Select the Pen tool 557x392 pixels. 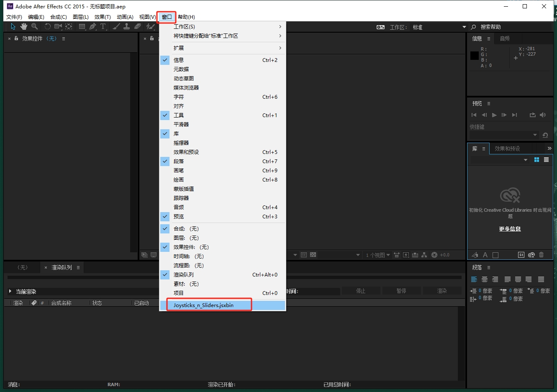(92, 26)
